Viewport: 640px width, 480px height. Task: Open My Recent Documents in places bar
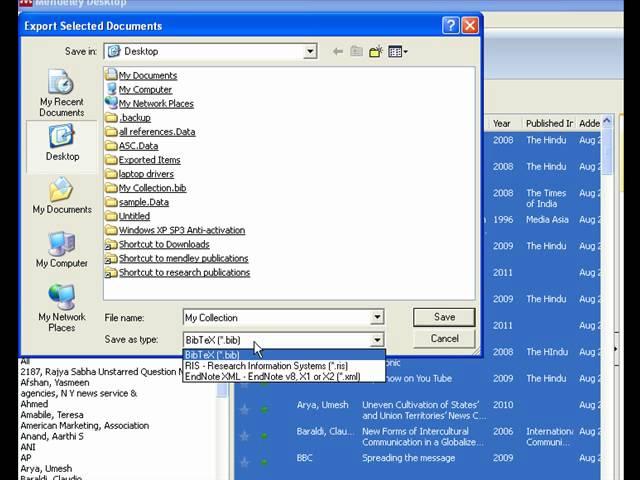coord(61,93)
